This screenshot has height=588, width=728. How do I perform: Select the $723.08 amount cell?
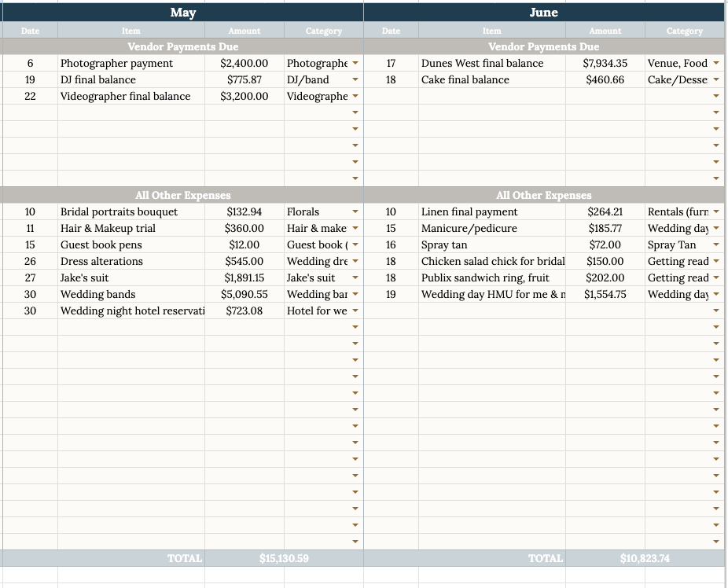pos(245,311)
